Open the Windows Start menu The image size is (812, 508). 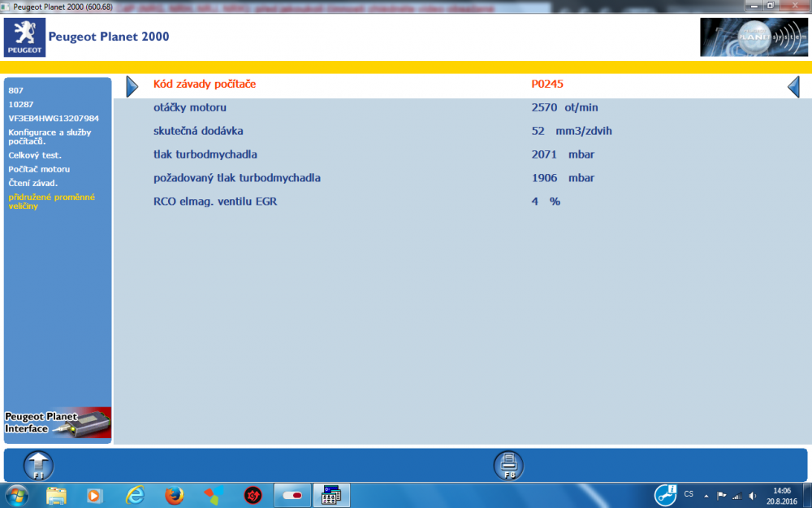tap(16, 496)
